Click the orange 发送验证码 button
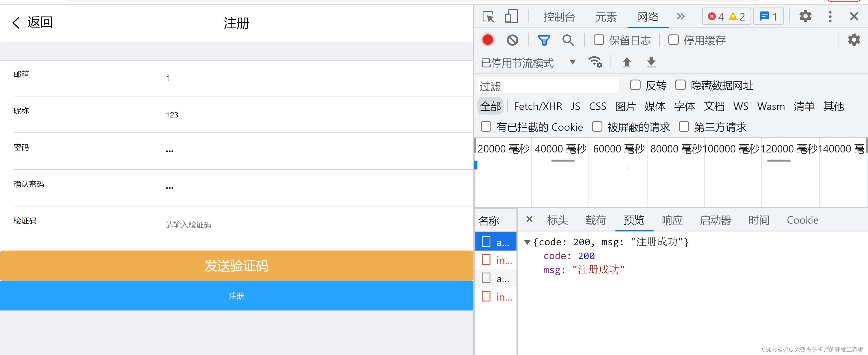The image size is (868, 355). [x=237, y=266]
